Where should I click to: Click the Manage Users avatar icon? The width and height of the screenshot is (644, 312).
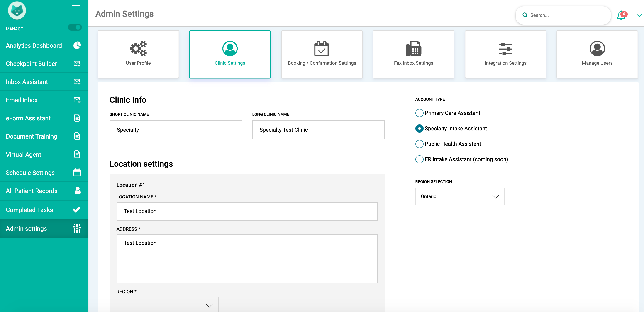[597, 48]
